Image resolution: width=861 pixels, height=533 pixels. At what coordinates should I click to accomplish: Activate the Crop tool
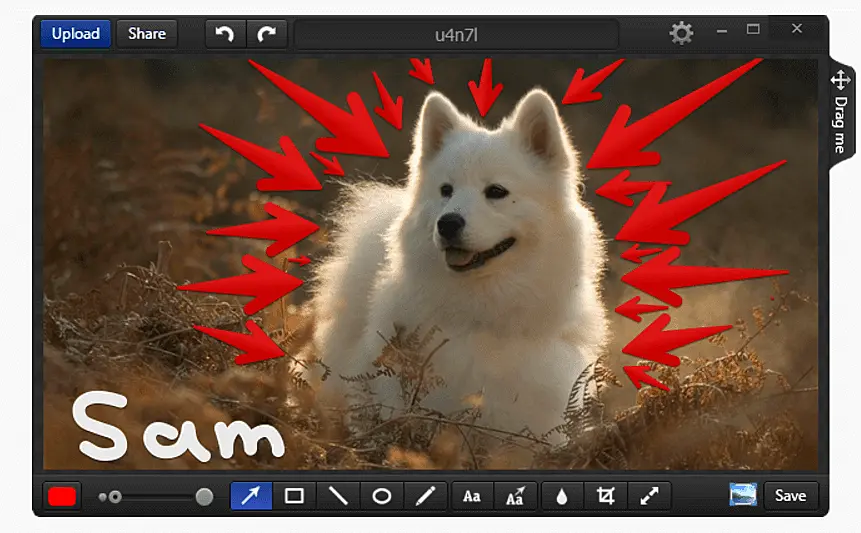point(605,496)
